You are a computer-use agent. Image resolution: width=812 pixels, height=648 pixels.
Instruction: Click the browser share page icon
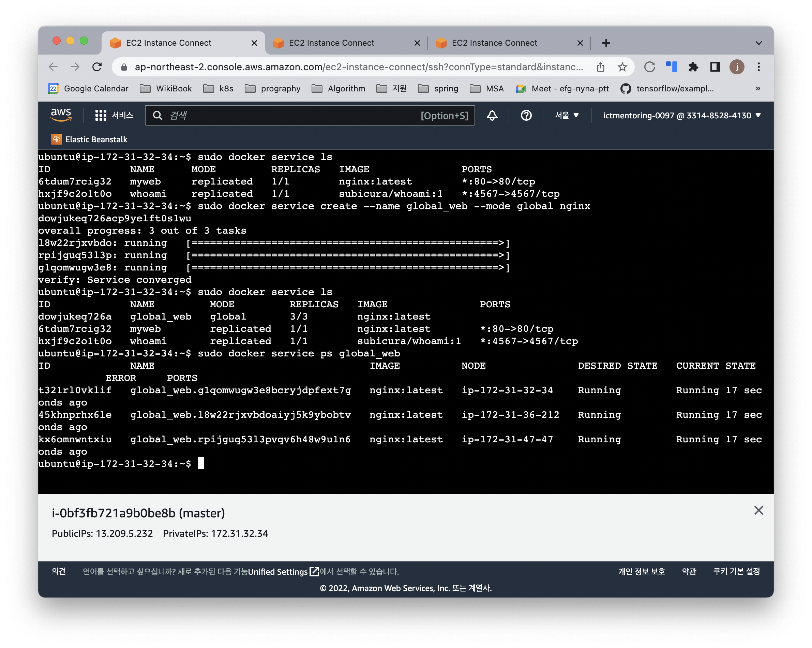coord(600,67)
